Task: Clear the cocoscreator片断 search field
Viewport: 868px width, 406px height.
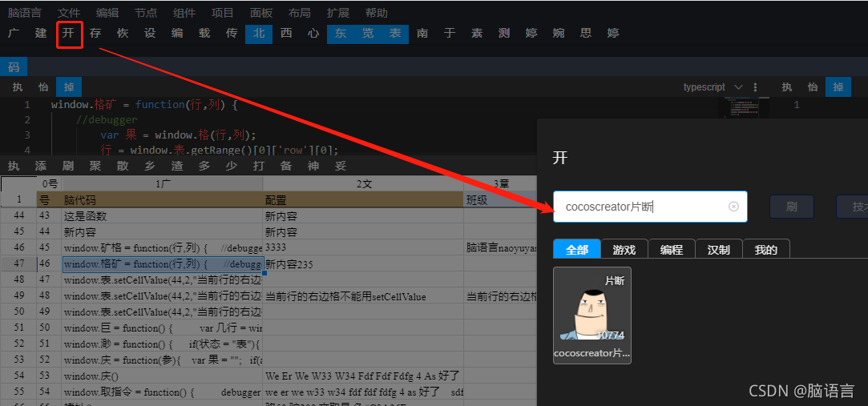Action: click(x=733, y=207)
